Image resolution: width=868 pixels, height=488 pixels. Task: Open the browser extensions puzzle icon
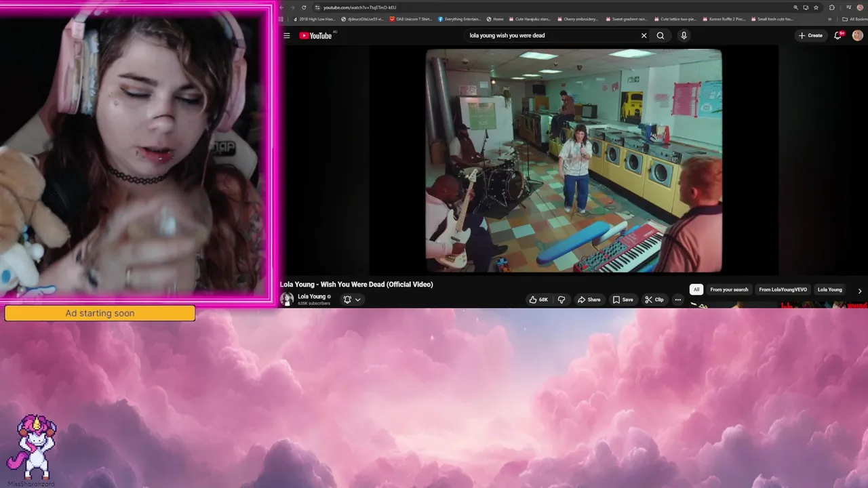pyautogui.click(x=832, y=7)
